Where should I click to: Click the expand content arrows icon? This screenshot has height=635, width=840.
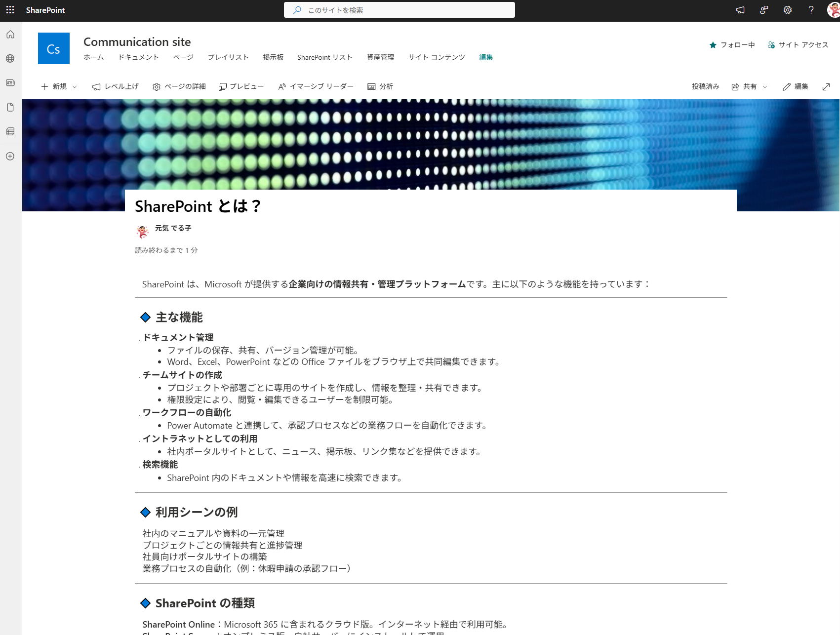tap(826, 87)
